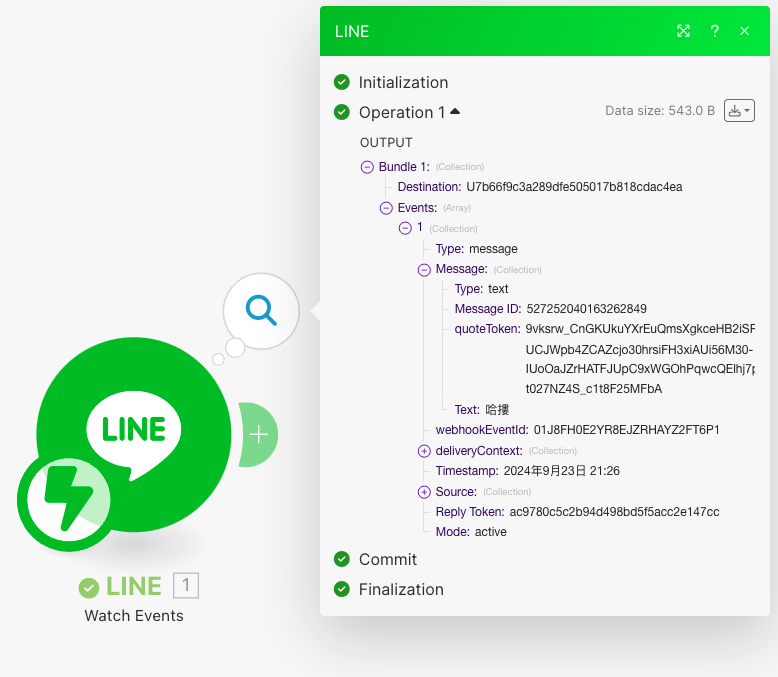Click the Message ID value 527252040163262849

pyautogui.click(x=586, y=309)
